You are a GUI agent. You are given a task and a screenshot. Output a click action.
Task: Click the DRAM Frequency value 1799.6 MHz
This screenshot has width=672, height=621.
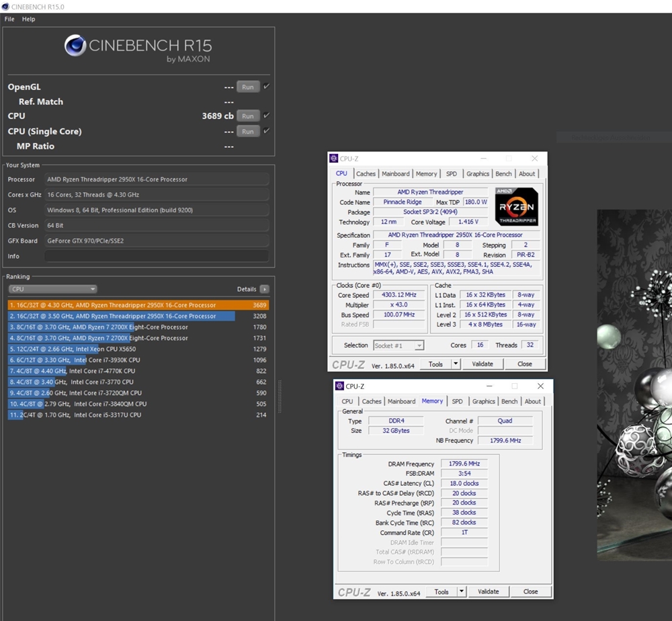tap(464, 464)
